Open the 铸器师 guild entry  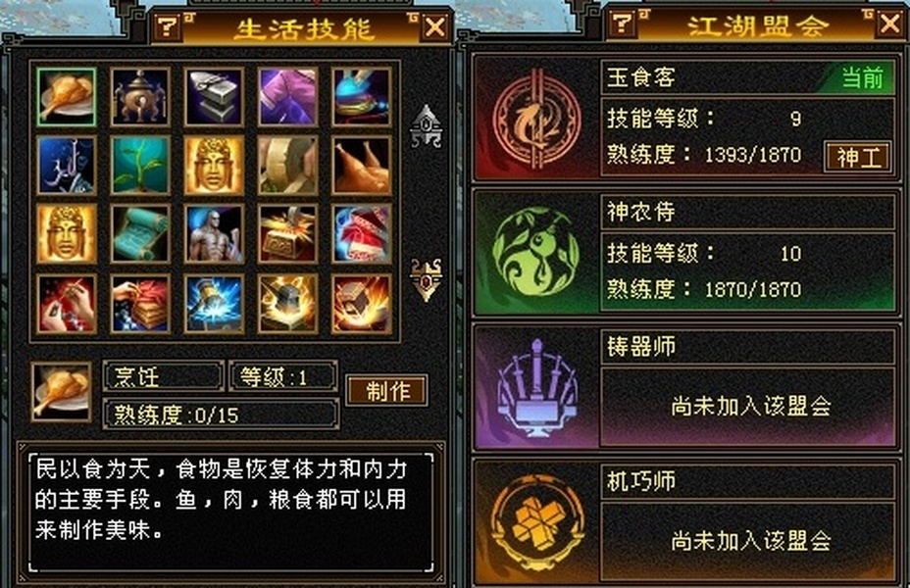[x=684, y=387]
